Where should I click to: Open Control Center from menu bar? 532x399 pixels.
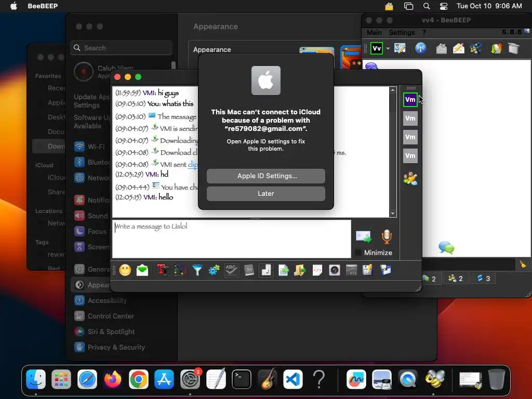444,6
